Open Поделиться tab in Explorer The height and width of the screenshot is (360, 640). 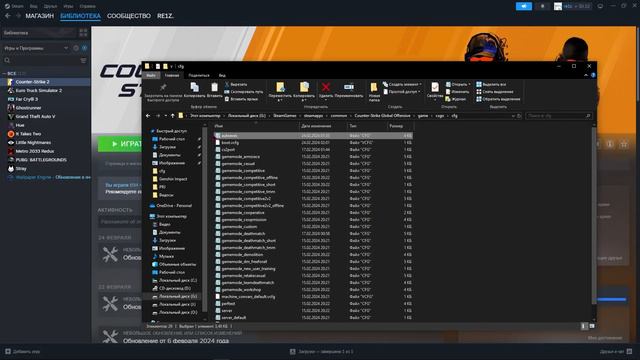pos(199,76)
